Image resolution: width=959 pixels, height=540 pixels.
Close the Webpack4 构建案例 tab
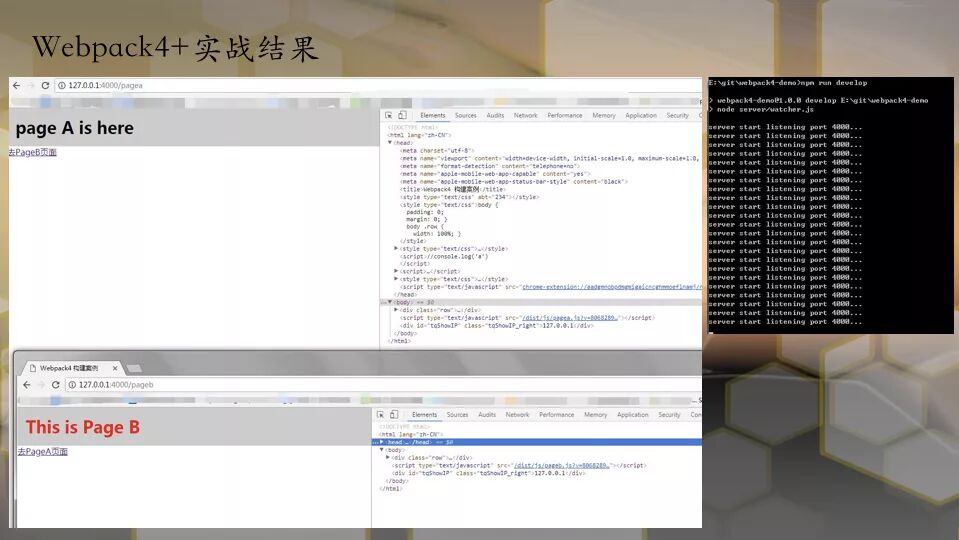coord(114,368)
